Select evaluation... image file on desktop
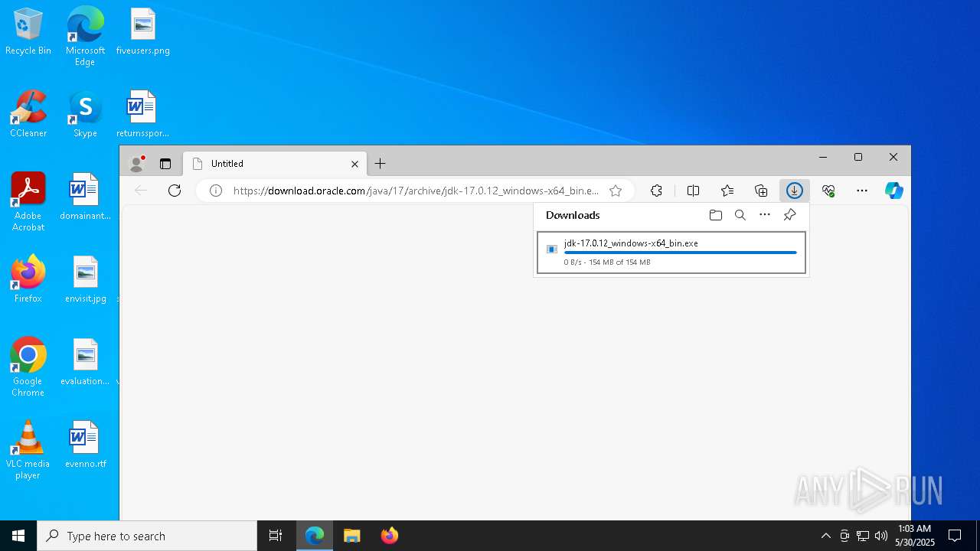The image size is (980, 551). coord(85,363)
